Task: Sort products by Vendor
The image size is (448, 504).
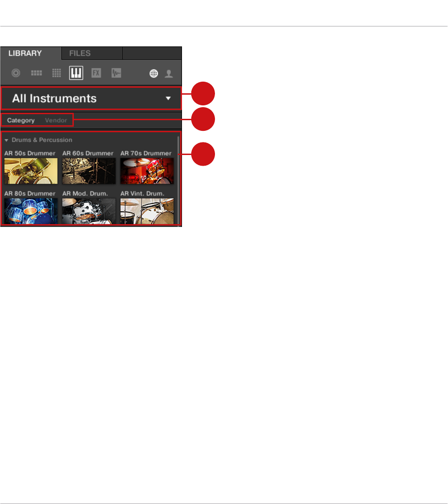Action: pos(56,120)
